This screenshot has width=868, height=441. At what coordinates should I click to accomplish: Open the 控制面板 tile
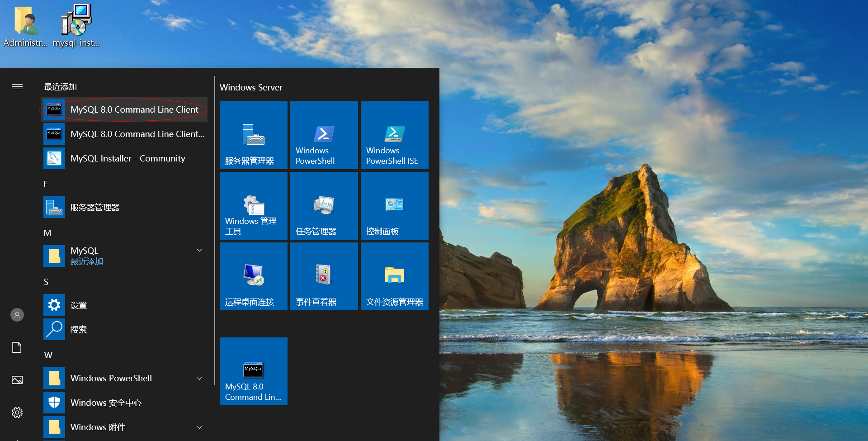pos(395,206)
